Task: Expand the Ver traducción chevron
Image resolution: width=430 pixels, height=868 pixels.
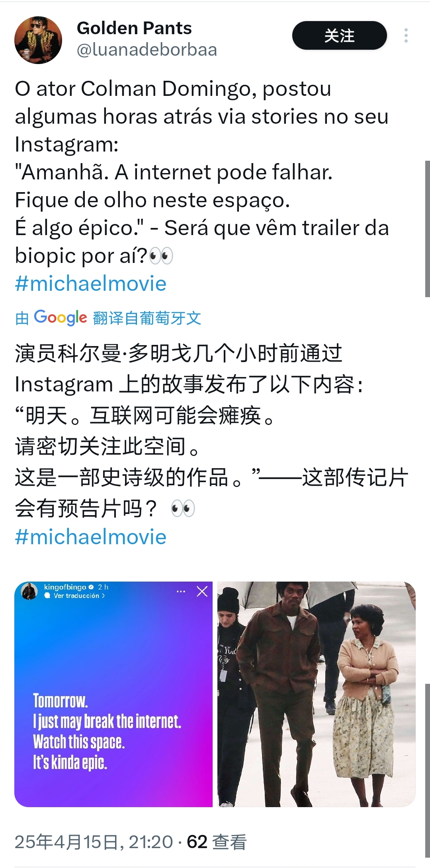Action: pyautogui.click(x=104, y=596)
